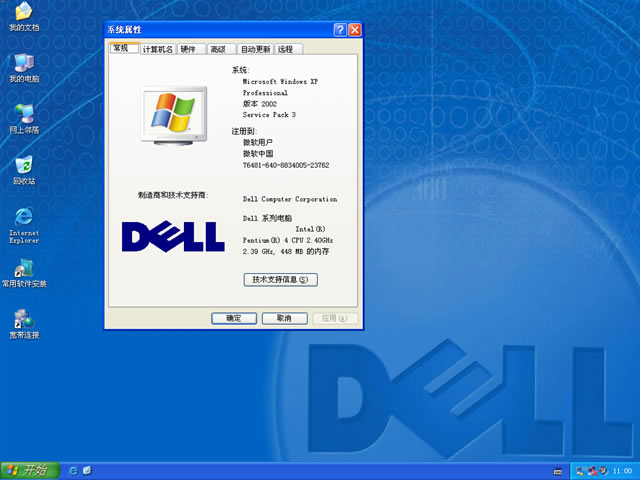Click the 'Microsoft Windows XP' text
This screenshot has width=640, height=480.
[x=280, y=82]
